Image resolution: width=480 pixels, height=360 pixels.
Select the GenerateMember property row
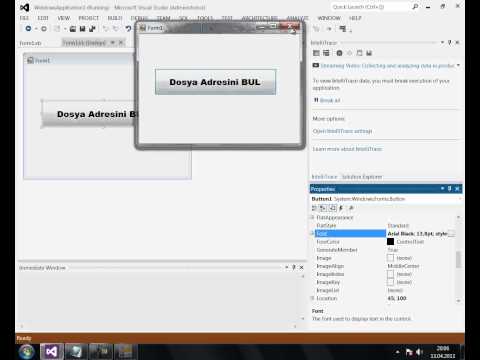tap(383, 250)
